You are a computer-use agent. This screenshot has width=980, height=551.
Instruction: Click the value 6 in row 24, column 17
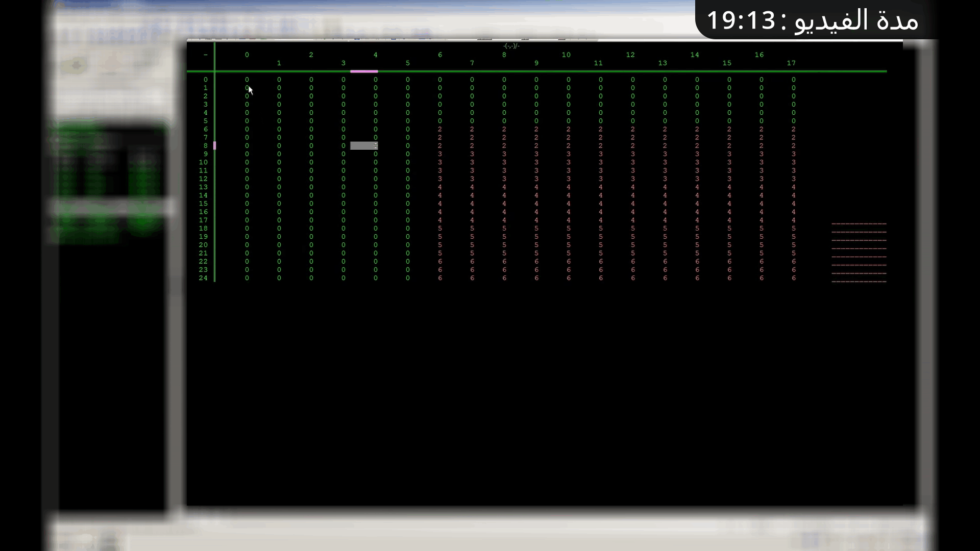[794, 279]
